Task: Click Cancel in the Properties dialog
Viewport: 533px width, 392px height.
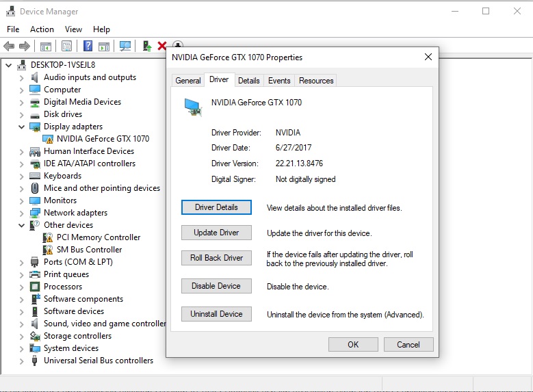Action: tap(408, 344)
